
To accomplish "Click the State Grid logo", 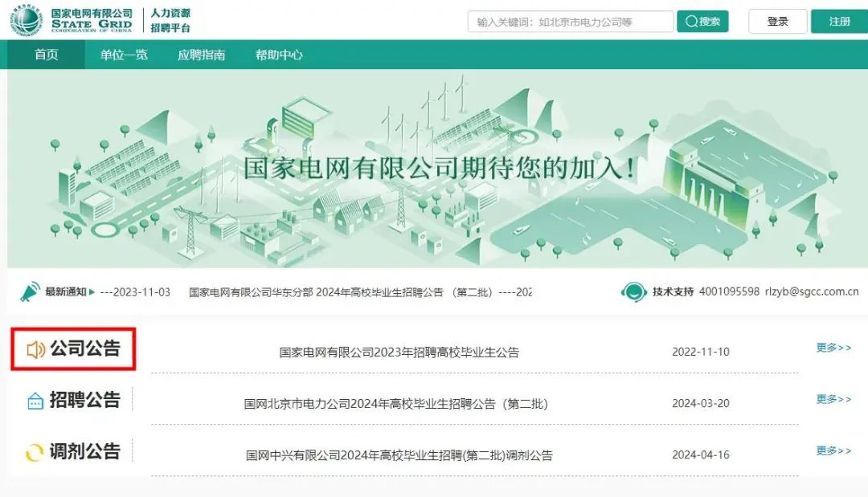I will click(27, 21).
